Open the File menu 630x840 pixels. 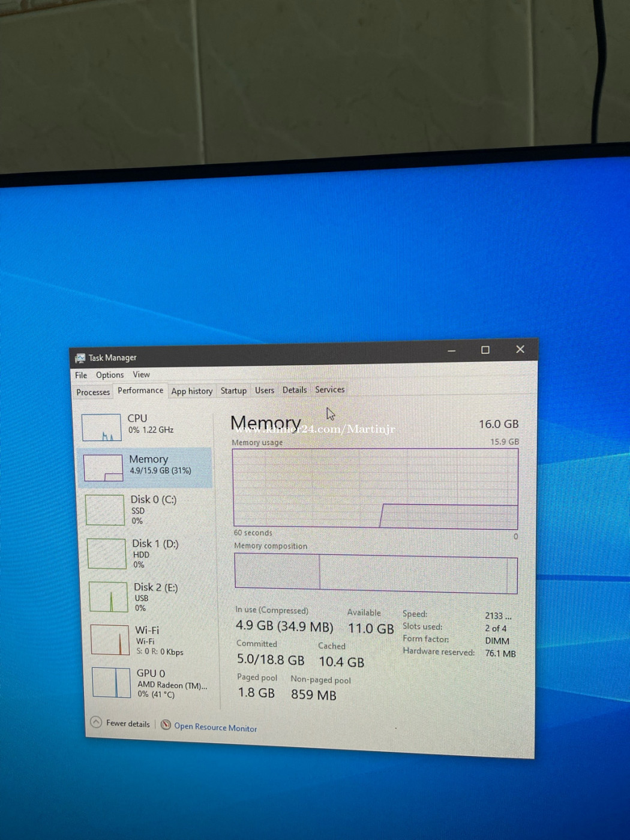point(81,375)
